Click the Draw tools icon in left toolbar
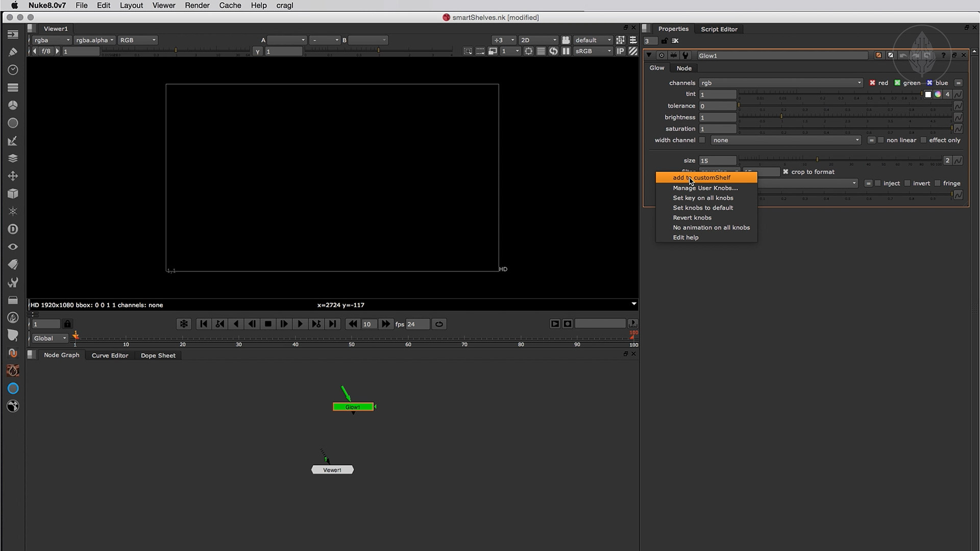Screen dimensions: 980x551 pyautogui.click(x=13, y=52)
